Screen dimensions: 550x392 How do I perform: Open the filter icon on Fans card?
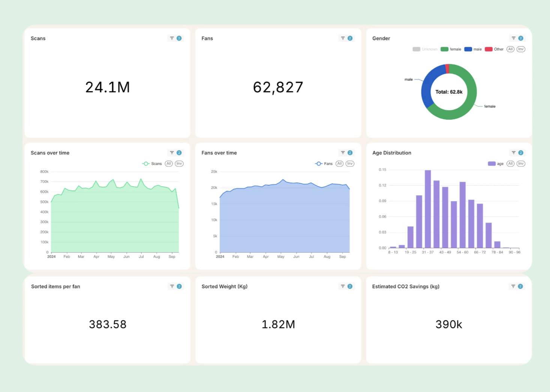point(343,38)
